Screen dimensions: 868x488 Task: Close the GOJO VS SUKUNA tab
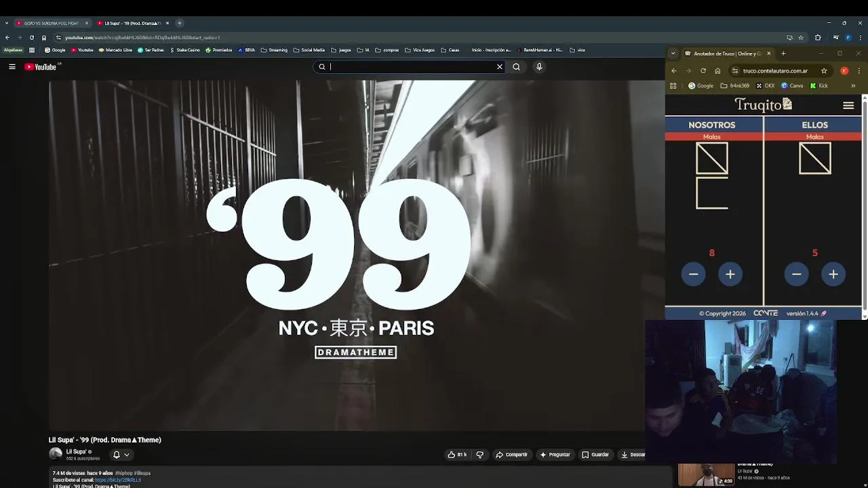(x=87, y=23)
